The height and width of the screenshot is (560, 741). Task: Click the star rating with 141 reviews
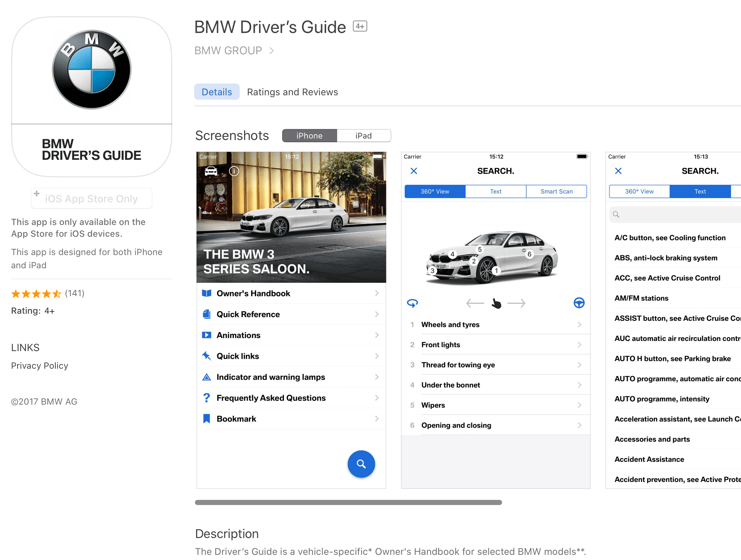(48, 294)
